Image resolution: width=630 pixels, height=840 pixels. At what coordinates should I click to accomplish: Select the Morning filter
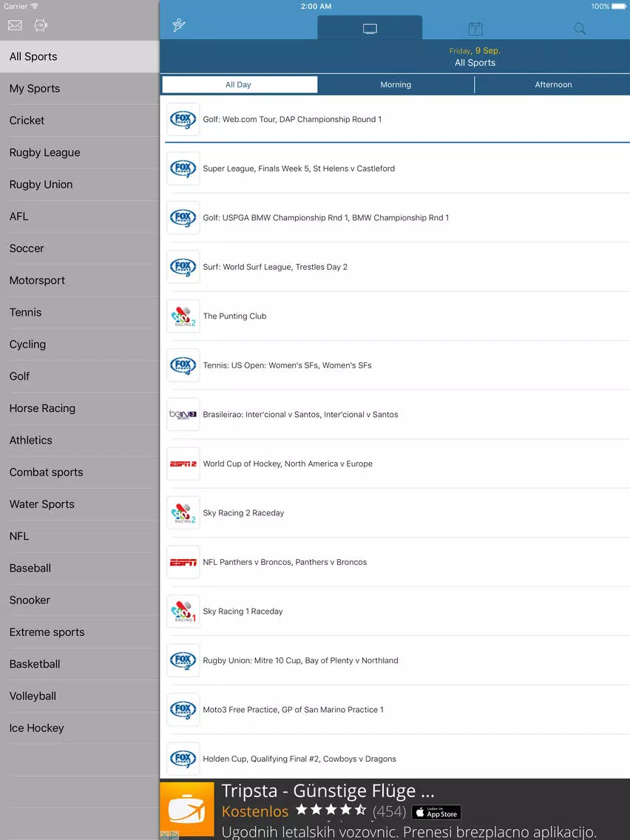(x=396, y=84)
